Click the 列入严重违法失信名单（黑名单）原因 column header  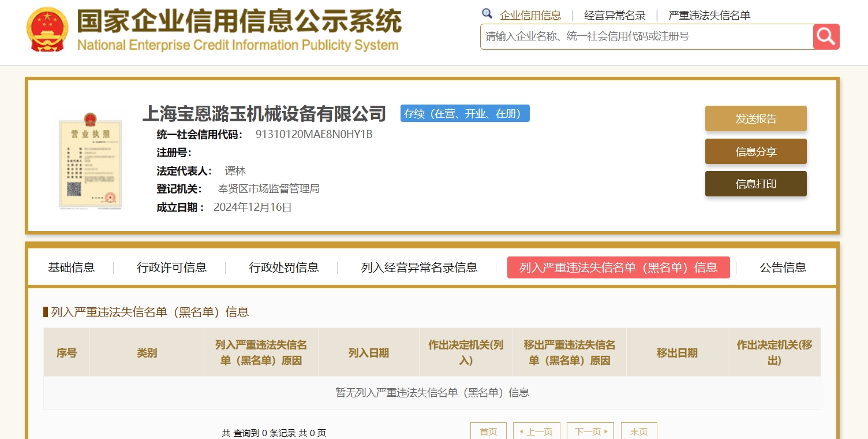(261, 353)
